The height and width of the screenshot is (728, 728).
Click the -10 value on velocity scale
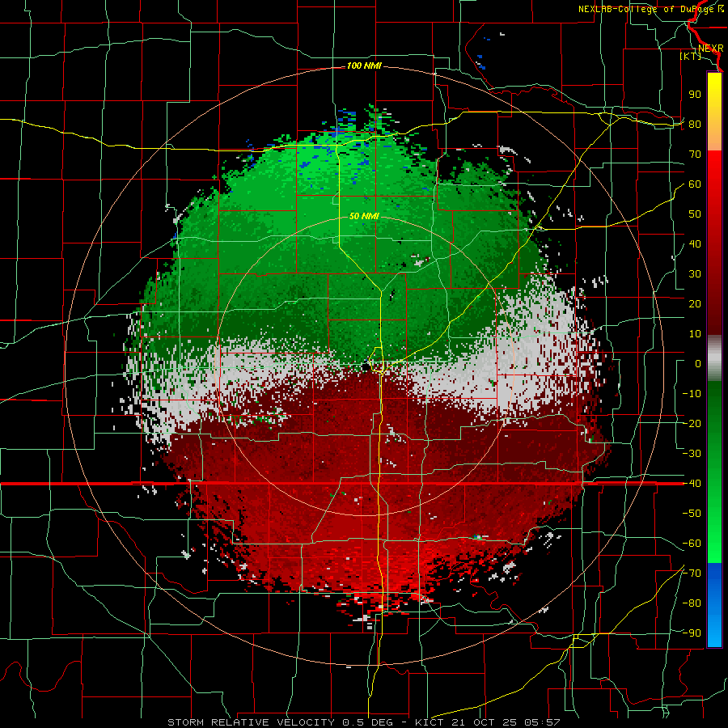click(x=692, y=394)
